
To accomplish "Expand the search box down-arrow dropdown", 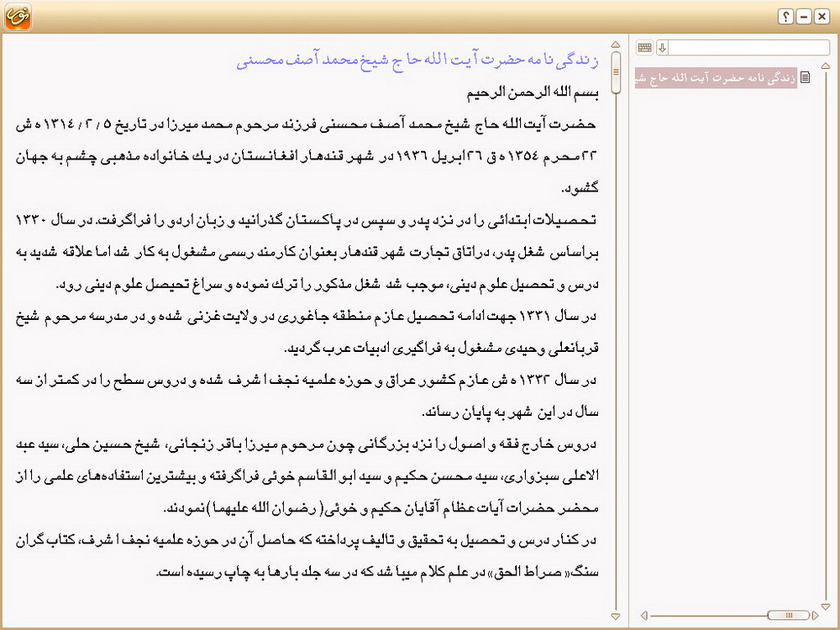I will click(x=662, y=48).
